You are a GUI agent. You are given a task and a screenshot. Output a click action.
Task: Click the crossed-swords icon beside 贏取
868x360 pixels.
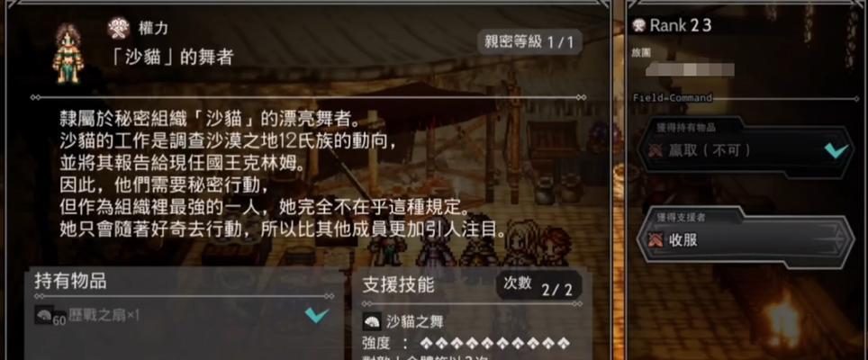tap(656, 150)
